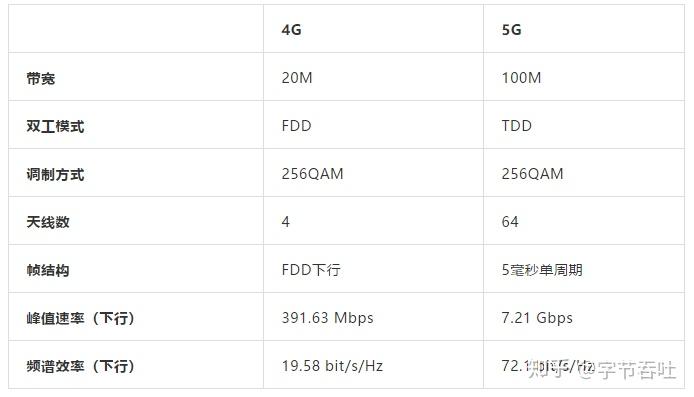Click the 20M bandwidth cell
Viewport: 694px width, 397px height.
297,78
